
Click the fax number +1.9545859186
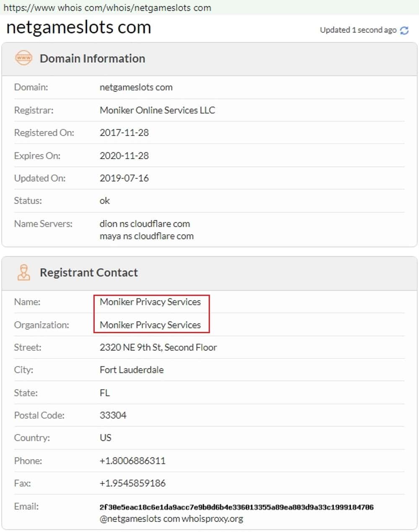click(x=132, y=483)
